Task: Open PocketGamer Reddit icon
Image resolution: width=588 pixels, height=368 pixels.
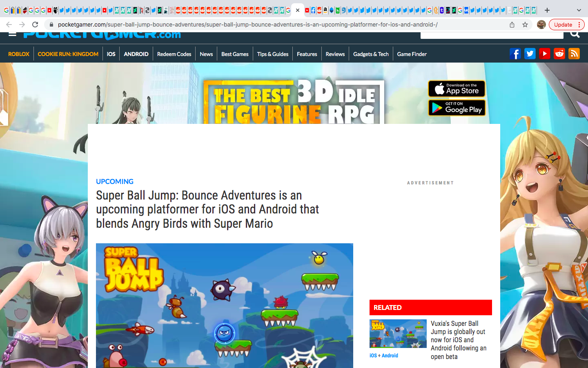Action: pos(559,54)
